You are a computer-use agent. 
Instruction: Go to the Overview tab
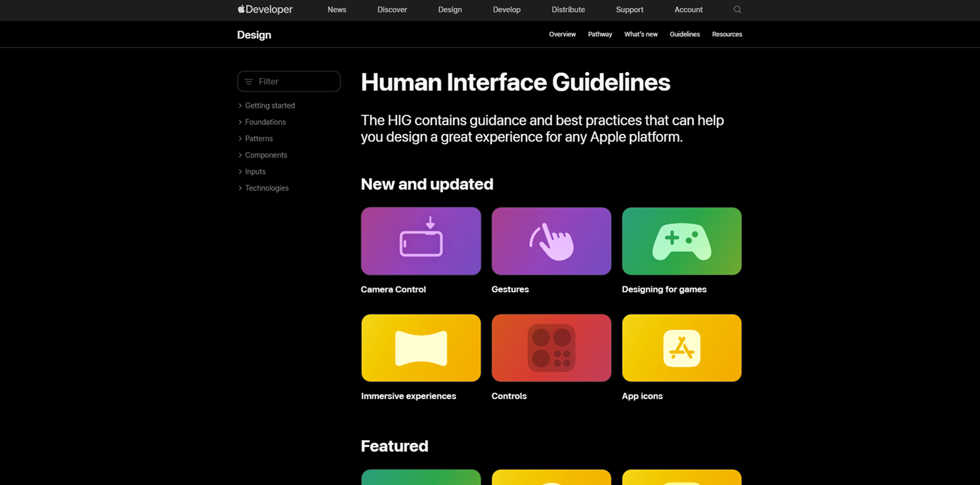[562, 34]
